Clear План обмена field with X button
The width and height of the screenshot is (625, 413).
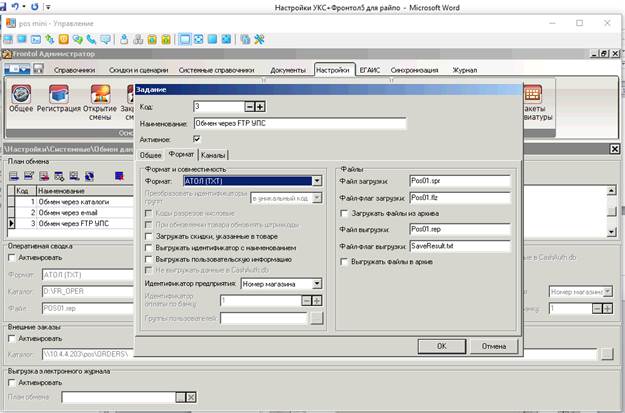pyautogui.click(x=191, y=397)
